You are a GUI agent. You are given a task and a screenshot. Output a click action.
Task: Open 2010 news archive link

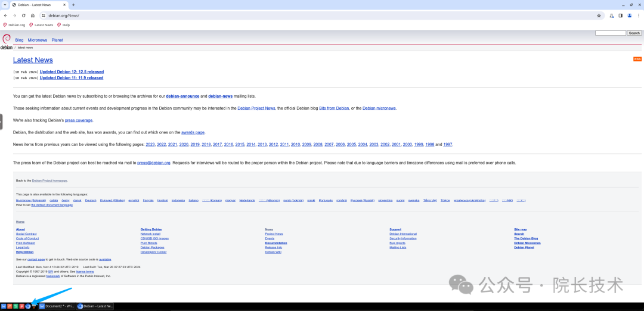click(x=296, y=144)
